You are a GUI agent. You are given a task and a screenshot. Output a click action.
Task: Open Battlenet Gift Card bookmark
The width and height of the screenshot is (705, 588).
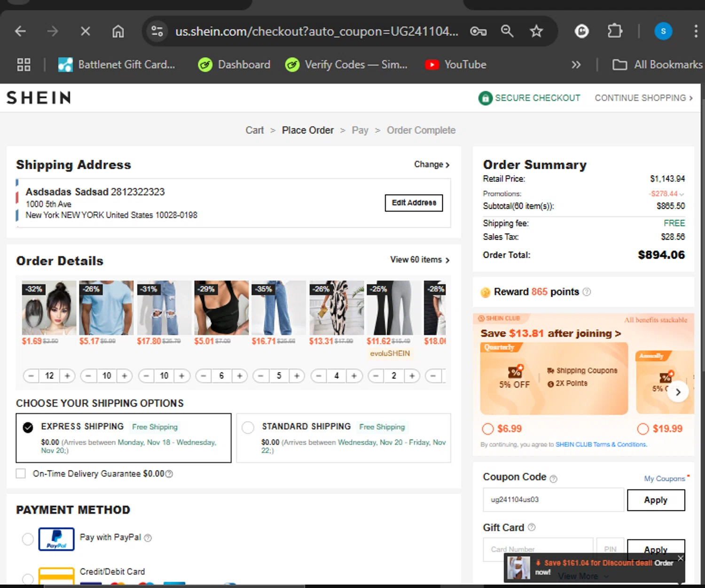click(x=117, y=65)
